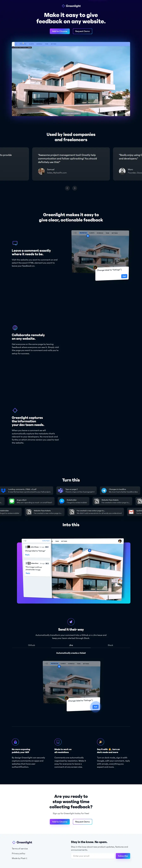
Task: Click Marc's avatar in testimonial card
Action: [x=122, y=171]
